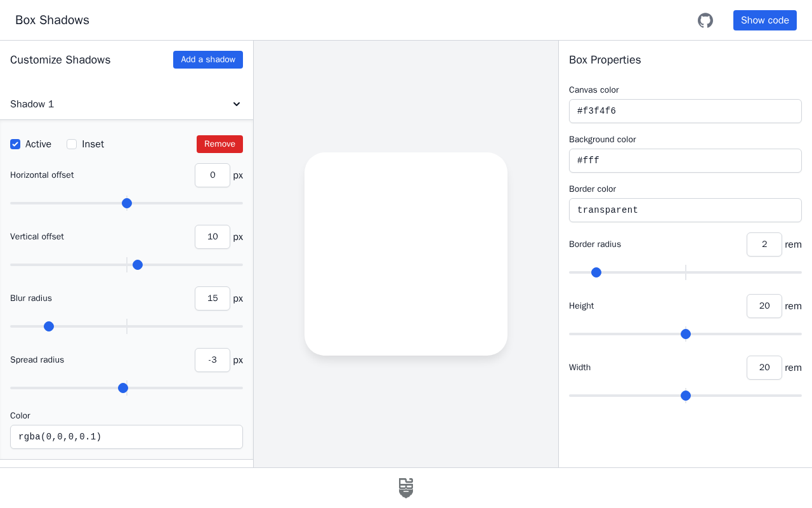Screen dimensions: 812x508
Task: Enable the Inset checkbox
Action: tap(72, 144)
